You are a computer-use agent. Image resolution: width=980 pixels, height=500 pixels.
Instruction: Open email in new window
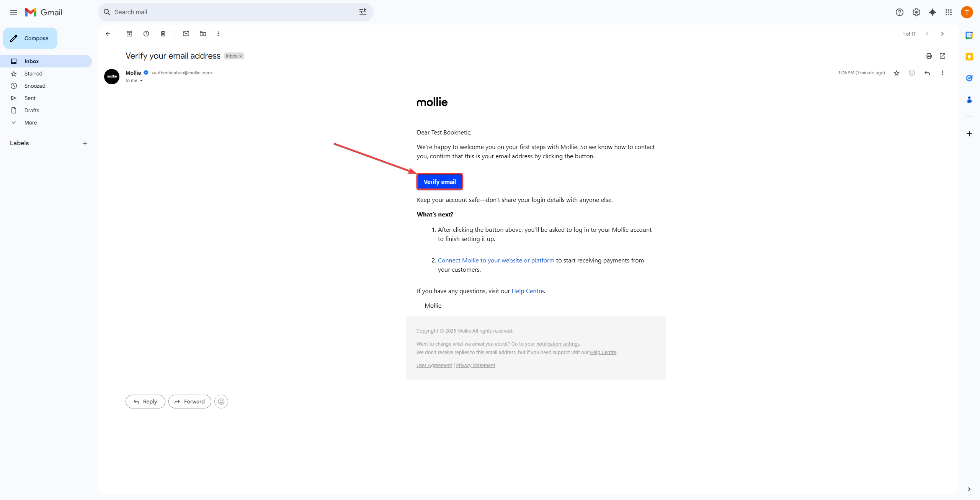point(942,56)
